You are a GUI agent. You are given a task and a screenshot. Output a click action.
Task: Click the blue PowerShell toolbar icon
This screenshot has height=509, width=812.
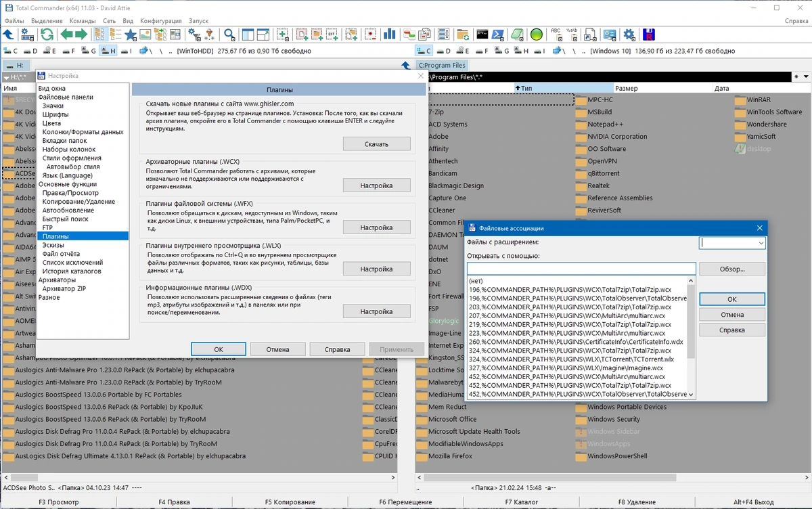(499, 35)
